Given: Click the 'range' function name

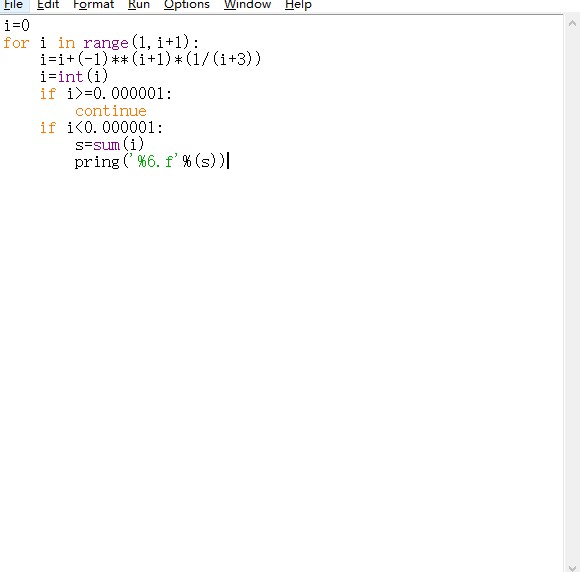Looking at the screenshot, I should [x=106, y=43].
